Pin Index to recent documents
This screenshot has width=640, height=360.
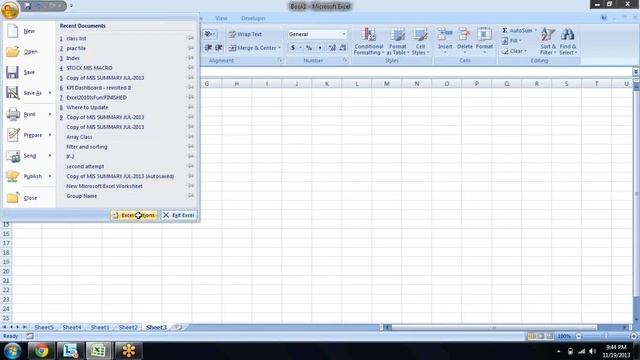click(191, 58)
